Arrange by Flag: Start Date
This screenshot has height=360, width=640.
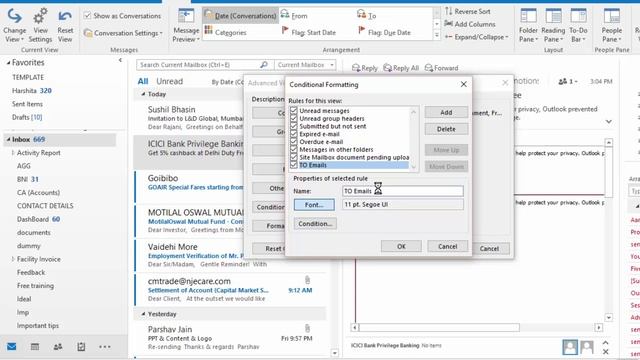[x=309, y=32]
